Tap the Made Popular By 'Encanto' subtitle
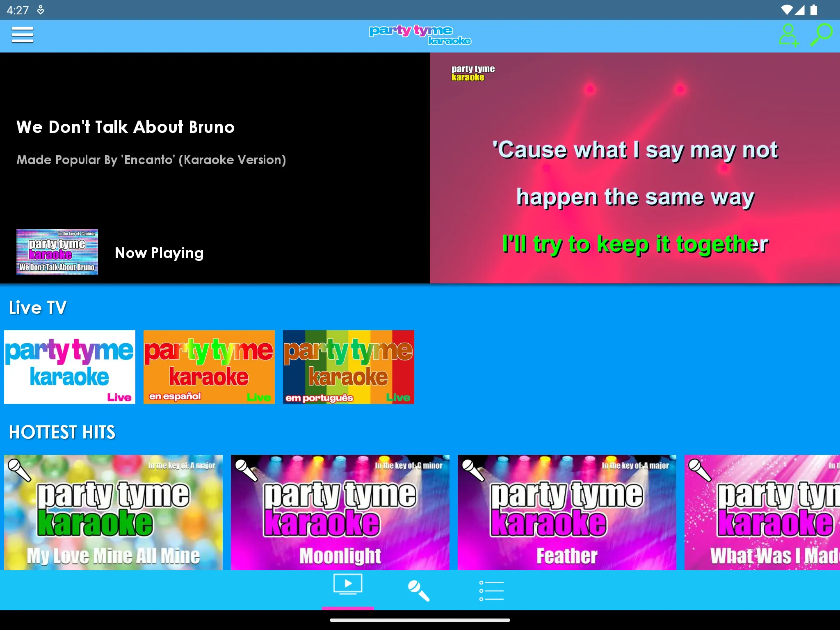Viewport: 840px width, 630px height. point(151,160)
